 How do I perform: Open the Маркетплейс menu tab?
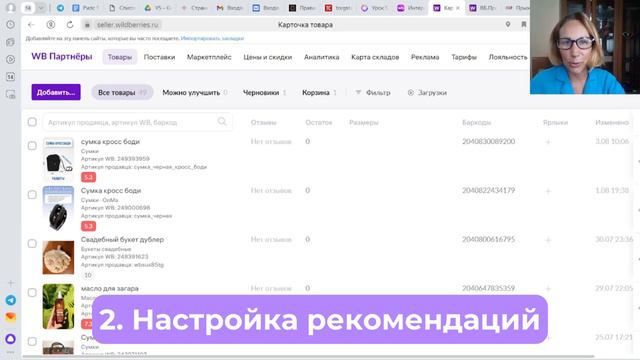(209, 57)
